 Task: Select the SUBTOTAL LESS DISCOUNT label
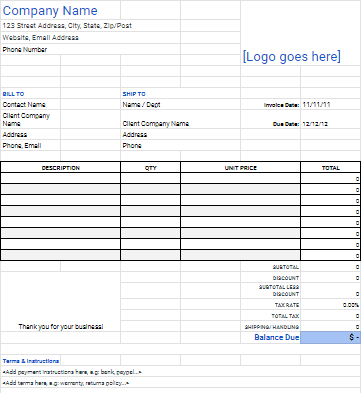279,291
